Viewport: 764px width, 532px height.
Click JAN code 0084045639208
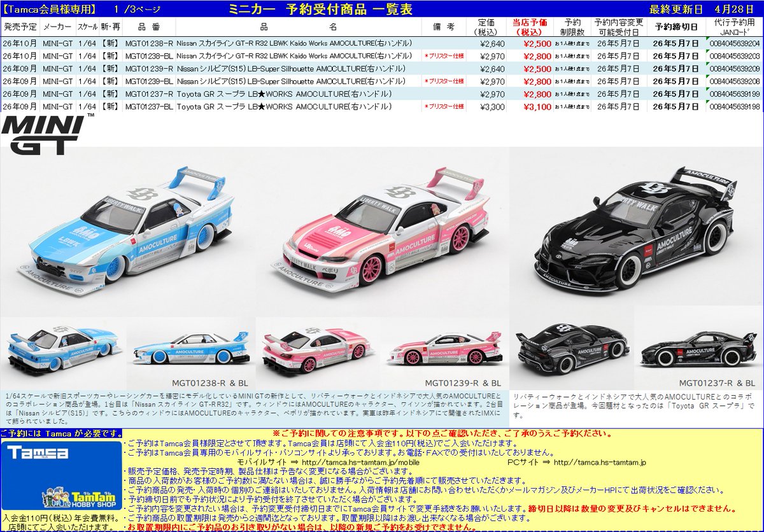[x=735, y=81]
